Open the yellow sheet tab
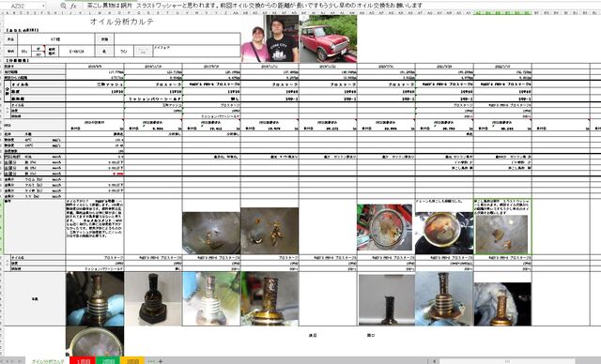The width and height of the screenshot is (601, 364). (x=132, y=361)
